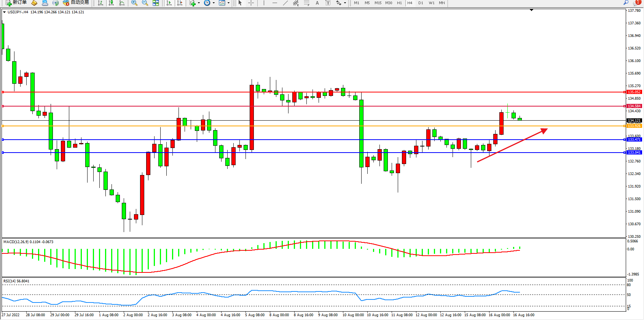The image size is (644, 320).
Task: Click the New Order (新订单) button
Action: (x=16, y=3)
